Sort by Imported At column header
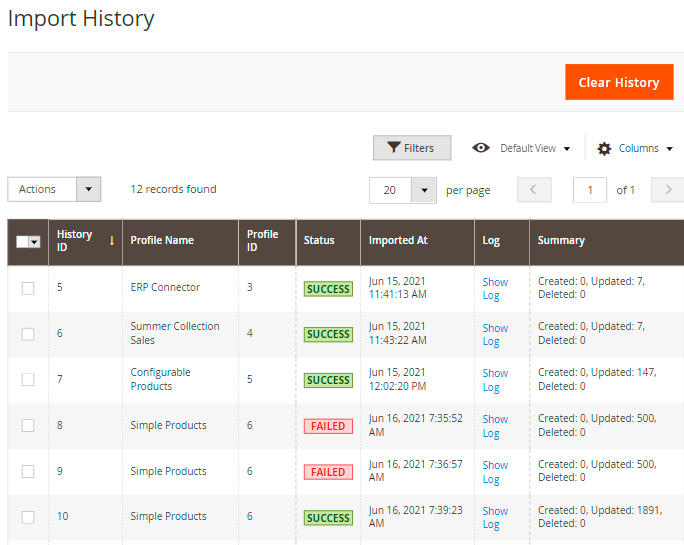The image size is (684, 545). pos(398,240)
